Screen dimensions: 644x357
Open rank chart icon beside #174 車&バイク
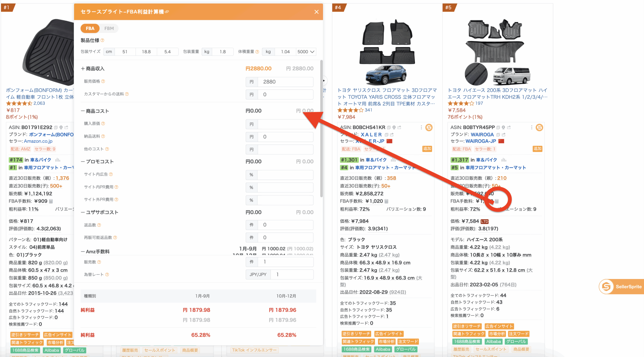click(58, 160)
